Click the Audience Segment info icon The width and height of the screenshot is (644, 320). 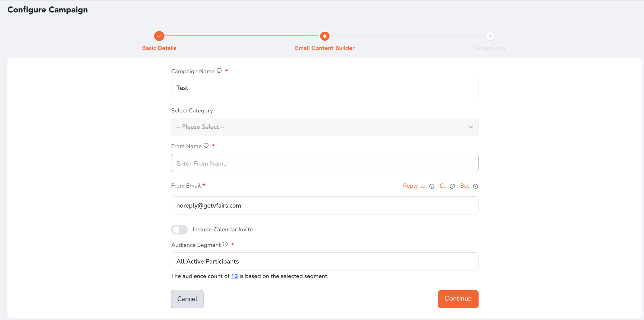(x=225, y=244)
